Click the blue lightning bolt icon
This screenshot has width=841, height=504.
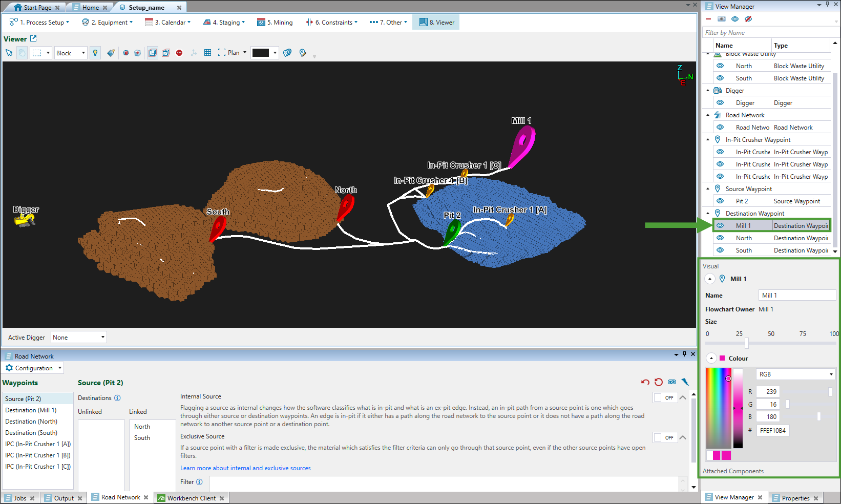click(x=685, y=382)
